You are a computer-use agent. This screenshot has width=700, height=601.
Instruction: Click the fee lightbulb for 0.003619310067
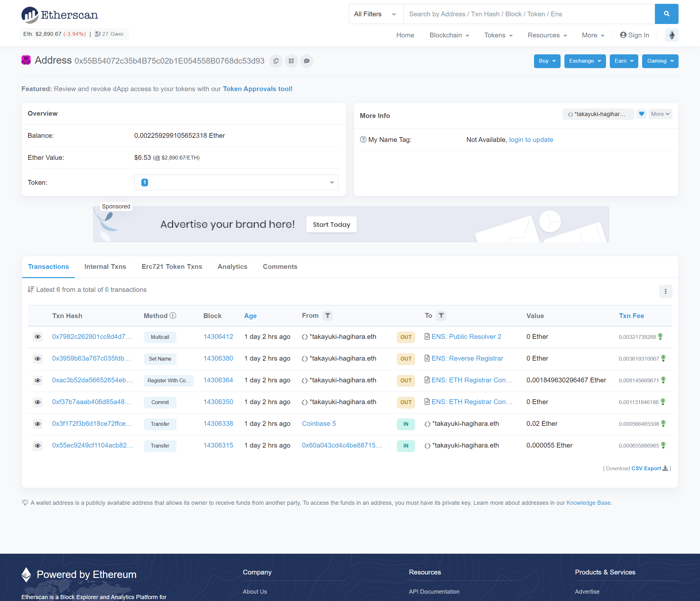[663, 358]
